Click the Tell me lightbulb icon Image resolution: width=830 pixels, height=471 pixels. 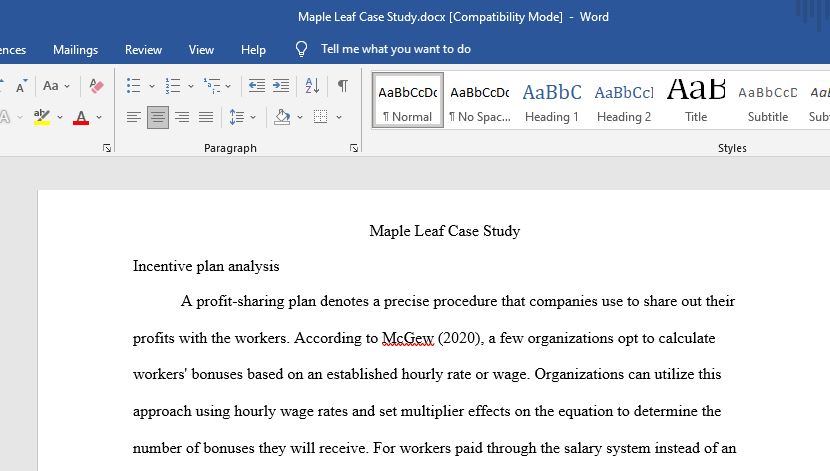pyautogui.click(x=301, y=49)
